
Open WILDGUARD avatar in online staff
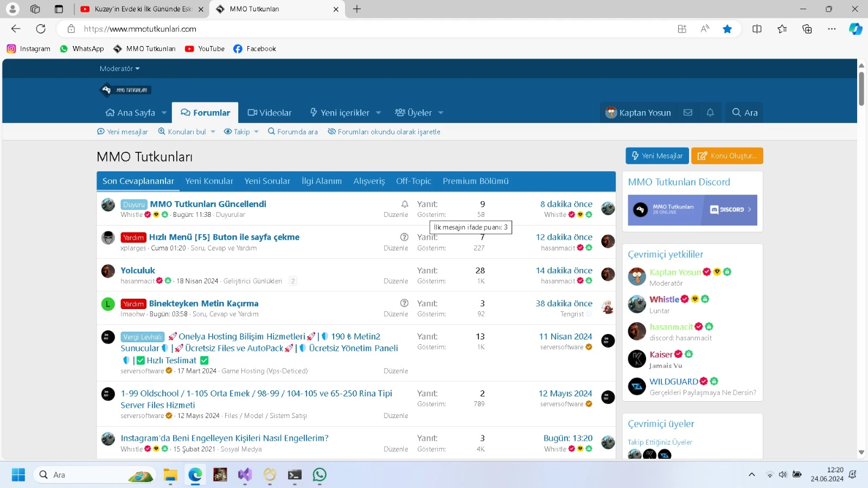(637, 386)
